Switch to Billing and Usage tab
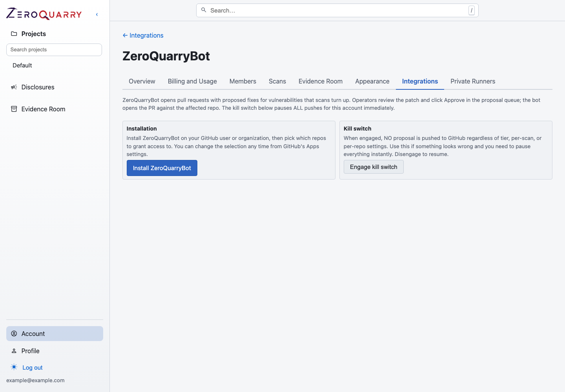This screenshot has width=565, height=392. 192,81
